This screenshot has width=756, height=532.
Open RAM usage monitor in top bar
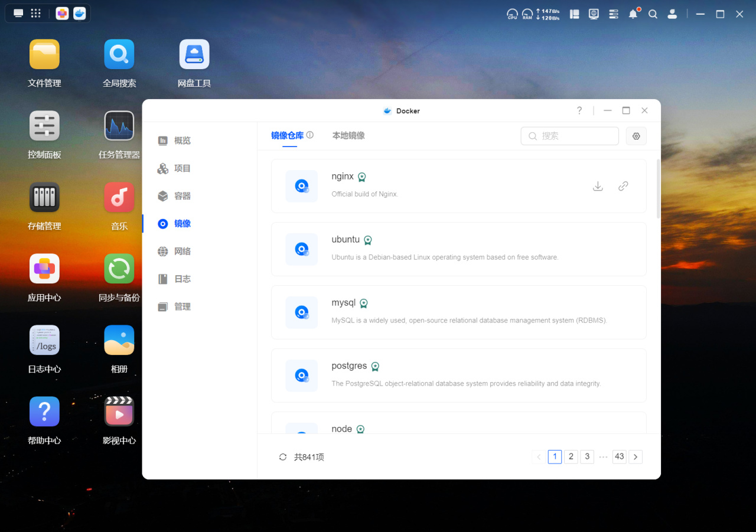(527, 14)
